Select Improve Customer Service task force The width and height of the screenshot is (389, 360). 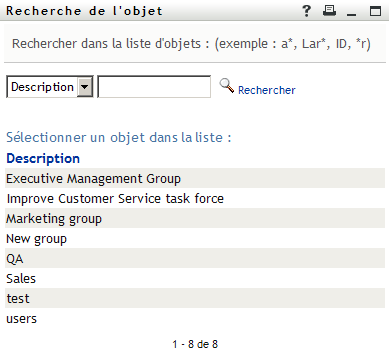pos(195,198)
